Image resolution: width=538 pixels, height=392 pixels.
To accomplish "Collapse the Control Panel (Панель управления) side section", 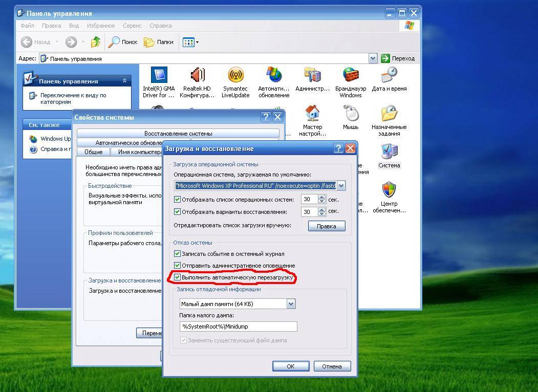I will click(x=124, y=81).
